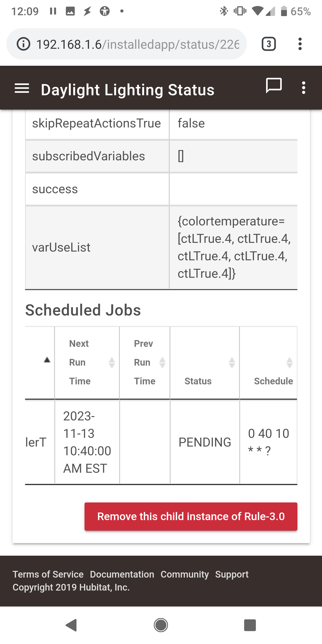Open the Hubitat header overflow menu
Image resolution: width=322 pixels, height=644 pixels.
tap(303, 88)
